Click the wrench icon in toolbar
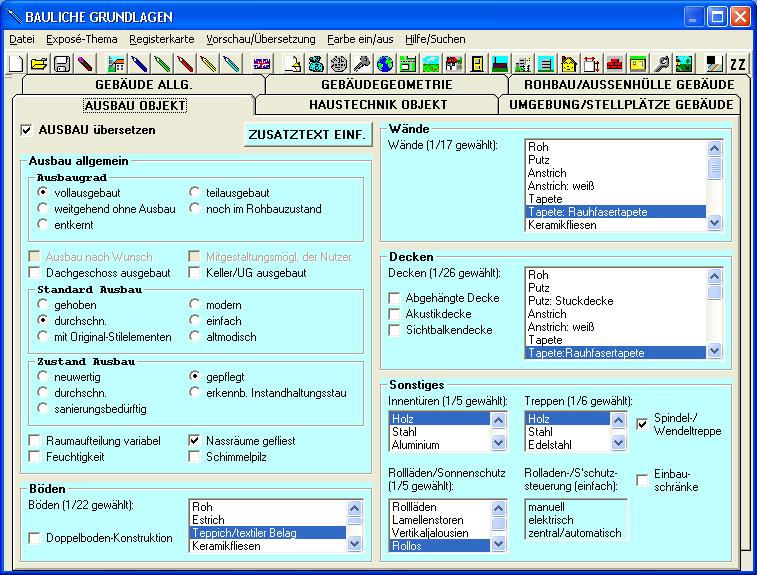This screenshot has width=757, height=575. (661, 64)
